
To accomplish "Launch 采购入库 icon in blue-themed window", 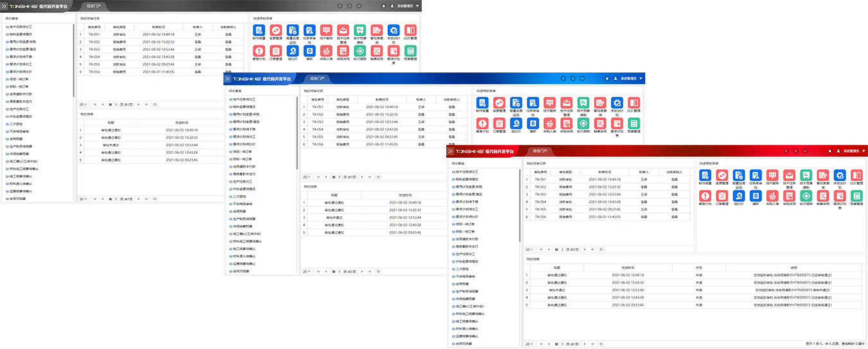I will point(550,123).
